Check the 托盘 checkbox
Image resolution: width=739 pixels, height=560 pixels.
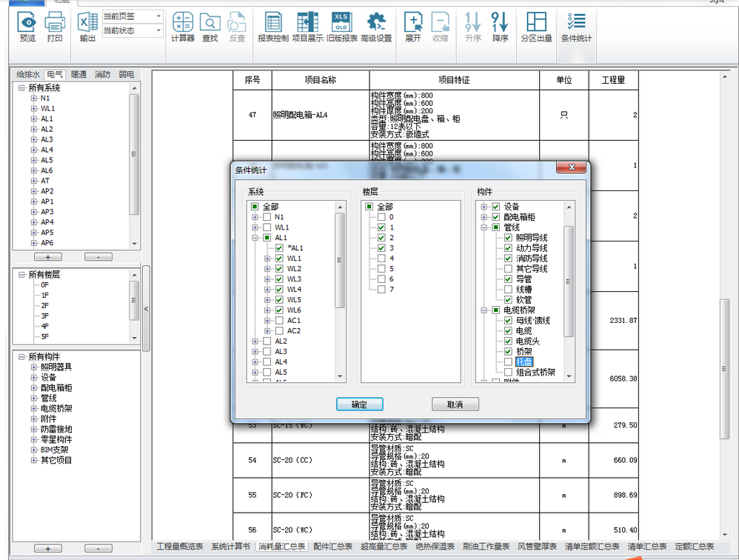pos(508,362)
